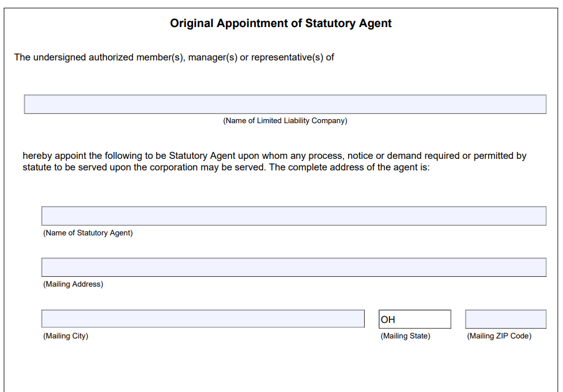The height and width of the screenshot is (392, 563).
Task: Click the sentence "The complete address of the agent is:"
Action: (x=349, y=168)
